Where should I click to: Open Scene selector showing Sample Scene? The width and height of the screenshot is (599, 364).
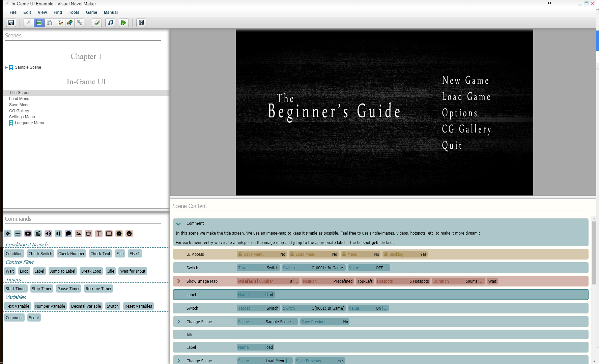pos(267,322)
